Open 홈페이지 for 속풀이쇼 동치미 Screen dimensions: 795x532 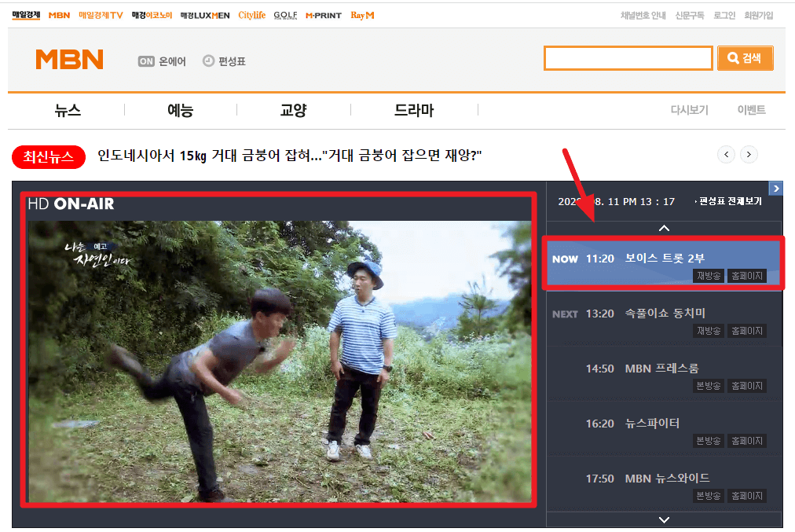click(x=747, y=331)
